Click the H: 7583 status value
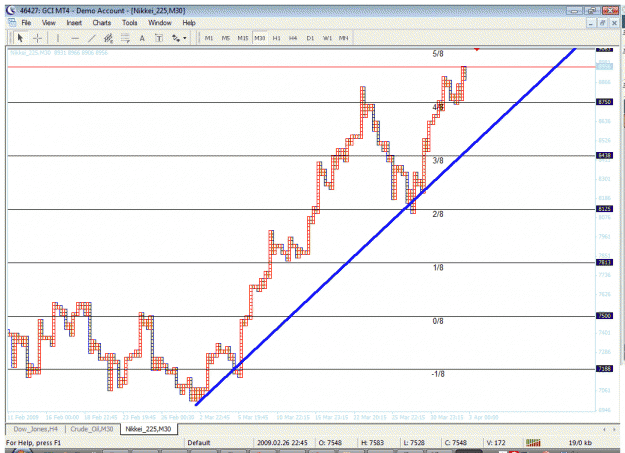The width and height of the screenshot is (625, 453). 372,443
